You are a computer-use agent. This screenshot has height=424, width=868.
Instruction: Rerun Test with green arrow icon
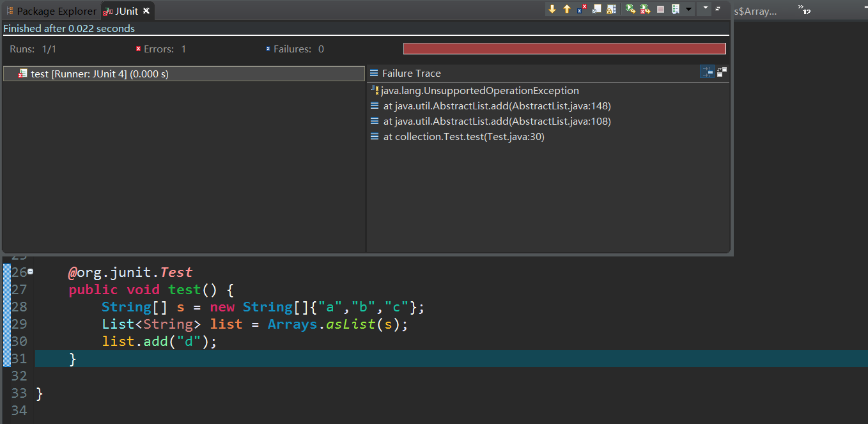click(630, 9)
